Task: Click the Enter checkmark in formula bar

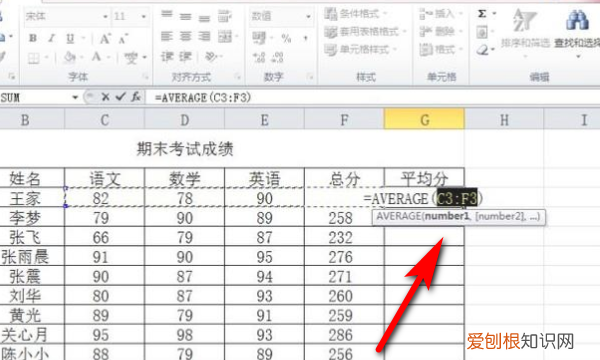Action: pyautogui.click(x=121, y=97)
